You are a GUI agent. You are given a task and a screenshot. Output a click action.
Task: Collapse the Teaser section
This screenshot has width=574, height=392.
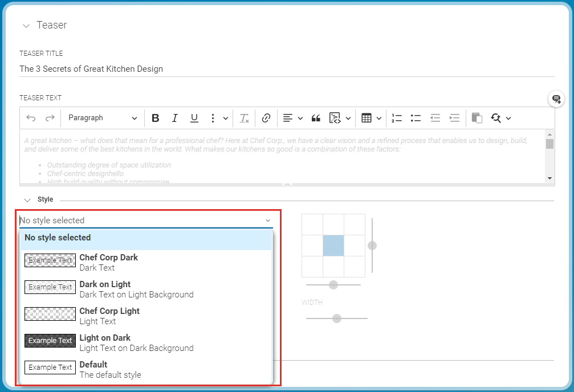[26, 26]
